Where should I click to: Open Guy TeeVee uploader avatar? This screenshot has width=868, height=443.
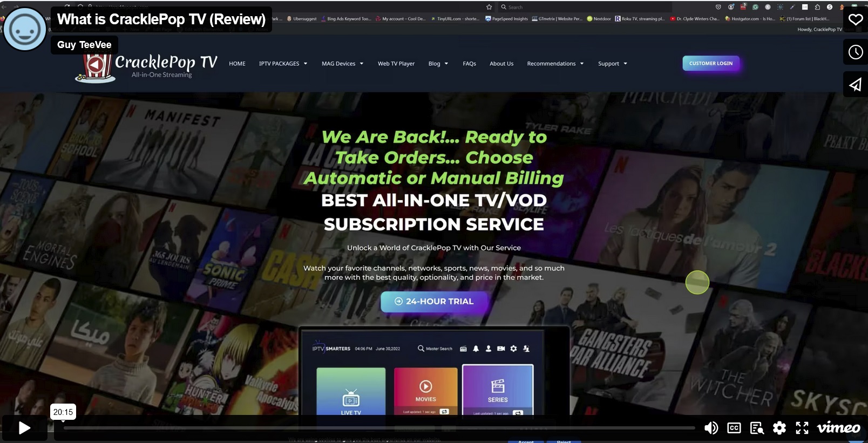[25, 29]
